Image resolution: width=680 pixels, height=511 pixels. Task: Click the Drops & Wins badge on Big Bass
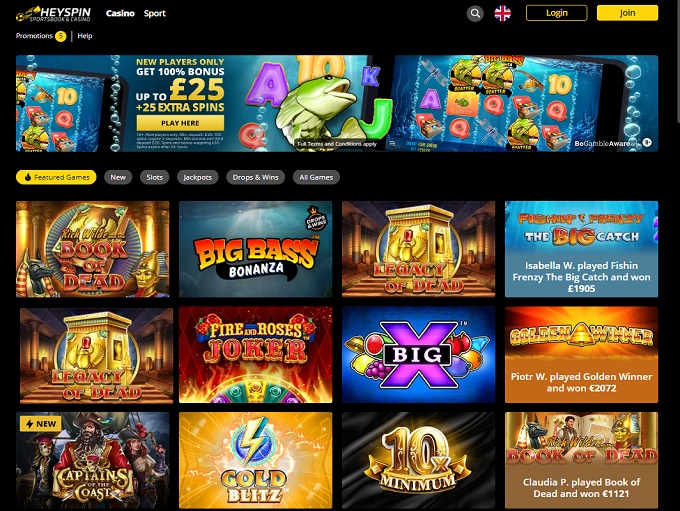(x=317, y=220)
